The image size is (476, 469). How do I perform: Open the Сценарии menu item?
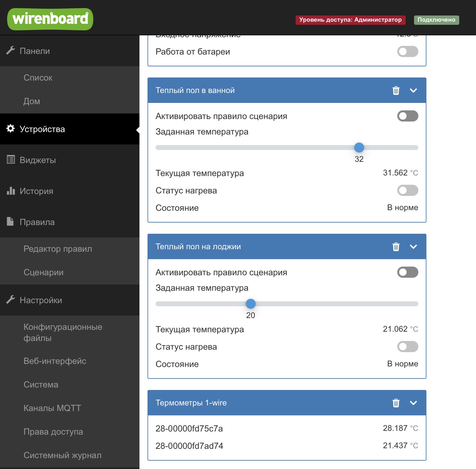pos(43,272)
